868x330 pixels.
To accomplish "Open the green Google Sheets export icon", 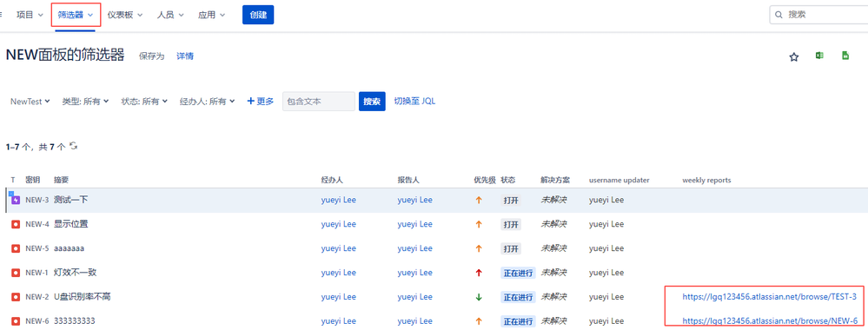I will [x=845, y=56].
